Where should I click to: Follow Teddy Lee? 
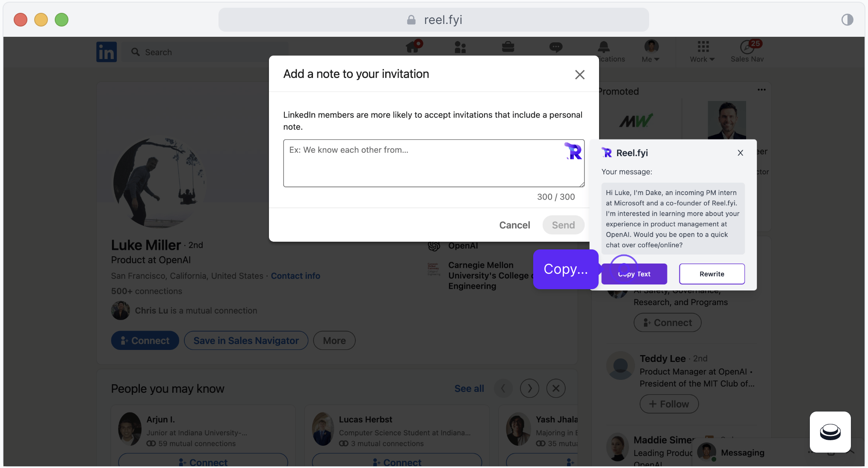(x=669, y=404)
